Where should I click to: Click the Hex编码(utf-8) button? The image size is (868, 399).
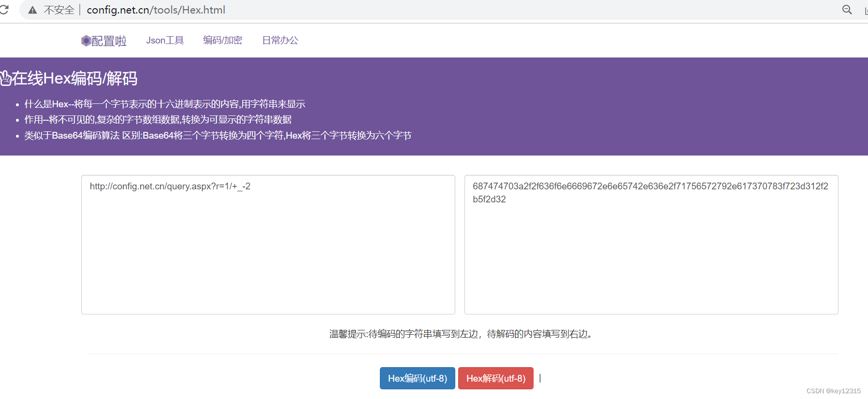tap(418, 378)
